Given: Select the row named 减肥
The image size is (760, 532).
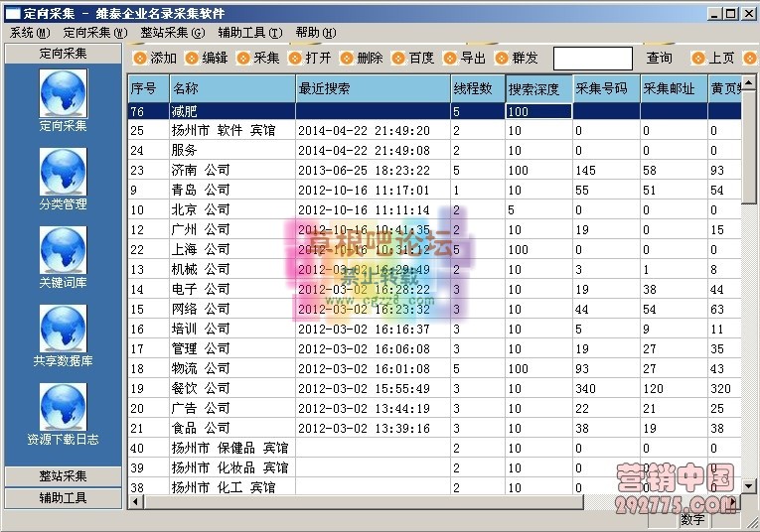Looking at the screenshot, I should pyautogui.click(x=435, y=111).
